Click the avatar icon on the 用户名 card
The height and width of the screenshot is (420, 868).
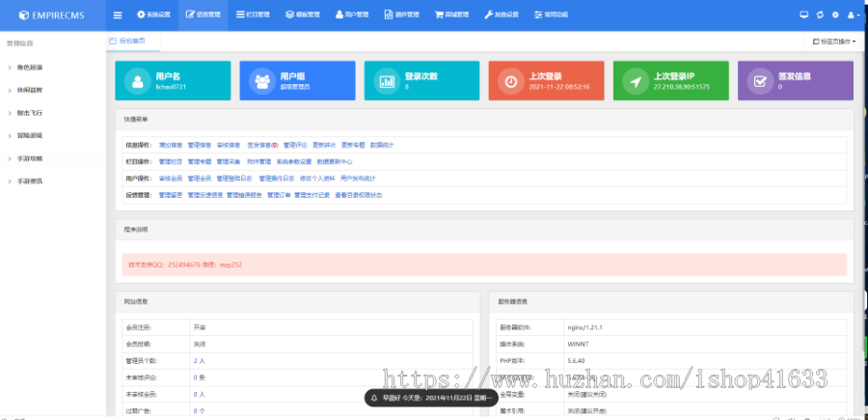[x=137, y=81]
